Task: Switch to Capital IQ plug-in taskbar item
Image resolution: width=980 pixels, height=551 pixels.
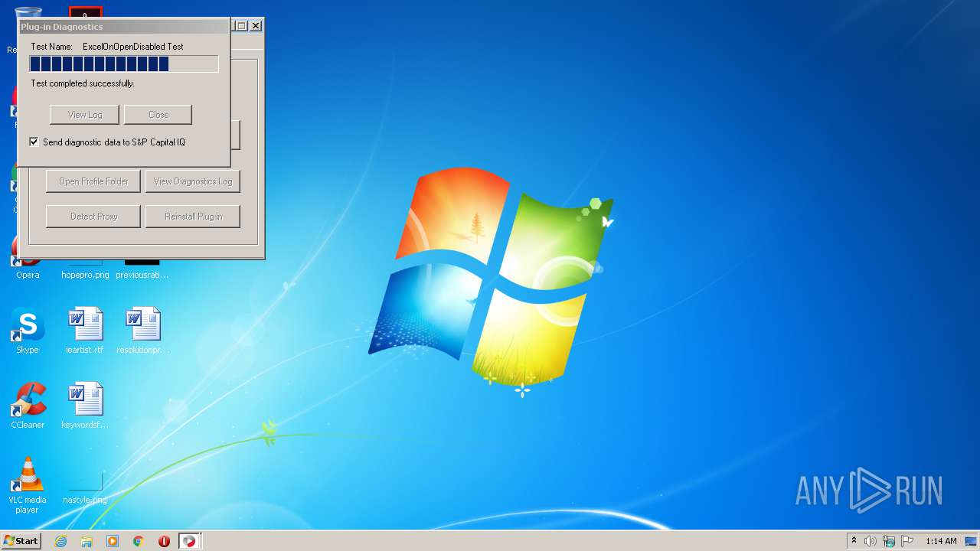Action: pyautogui.click(x=189, y=541)
